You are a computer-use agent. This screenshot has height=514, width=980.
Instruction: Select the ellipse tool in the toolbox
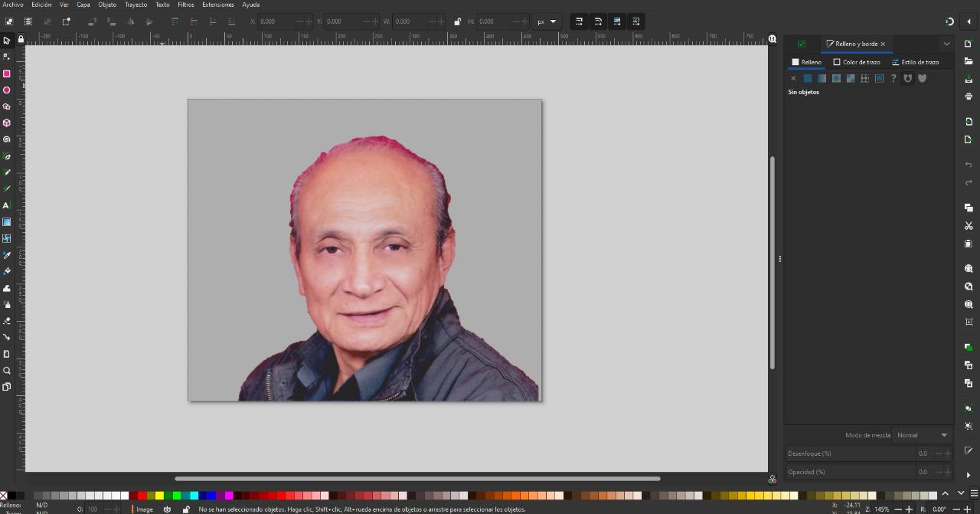click(x=7, y=90)
